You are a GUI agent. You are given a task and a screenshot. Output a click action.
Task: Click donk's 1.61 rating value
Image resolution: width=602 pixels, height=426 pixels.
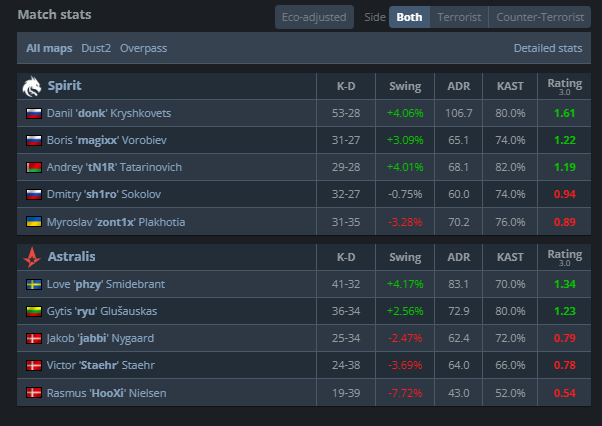pyautogui.click(x=564, y=113)
